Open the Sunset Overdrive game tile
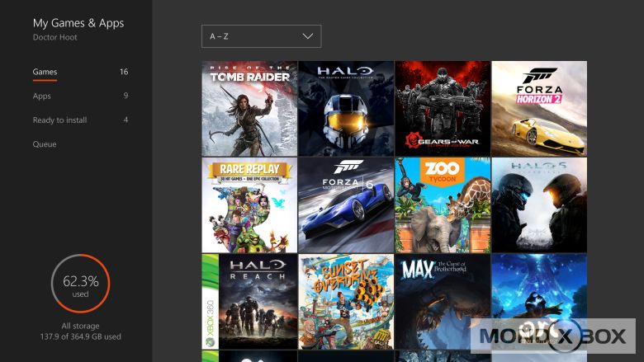This screenshot has height=362, width=644. click(x=345, y=301)
